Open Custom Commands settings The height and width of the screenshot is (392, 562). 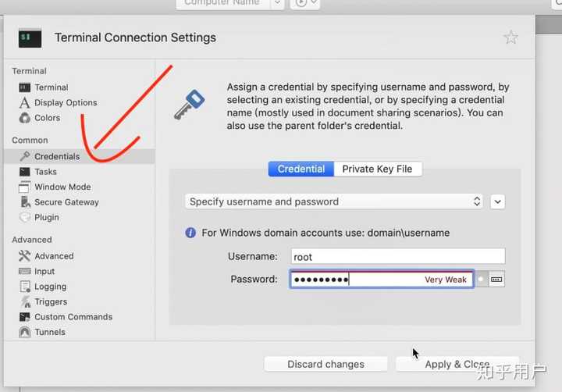click(73, 317)
